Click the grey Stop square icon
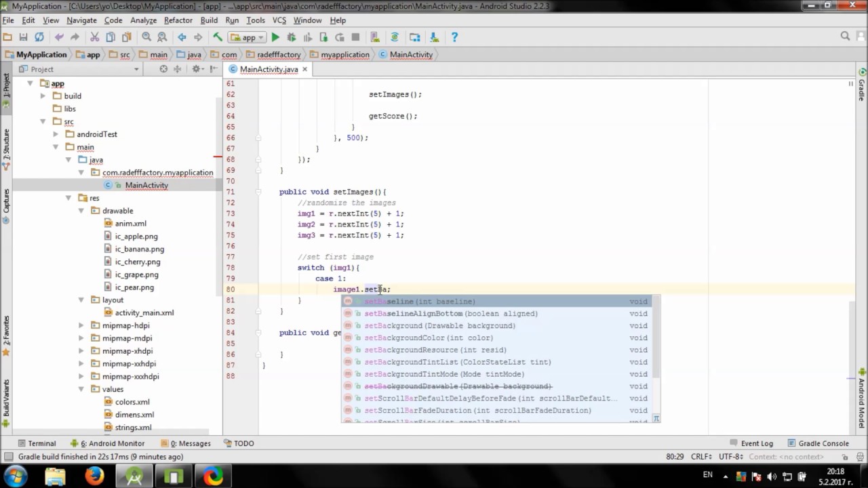868x488 pixels. click(355, 37)
